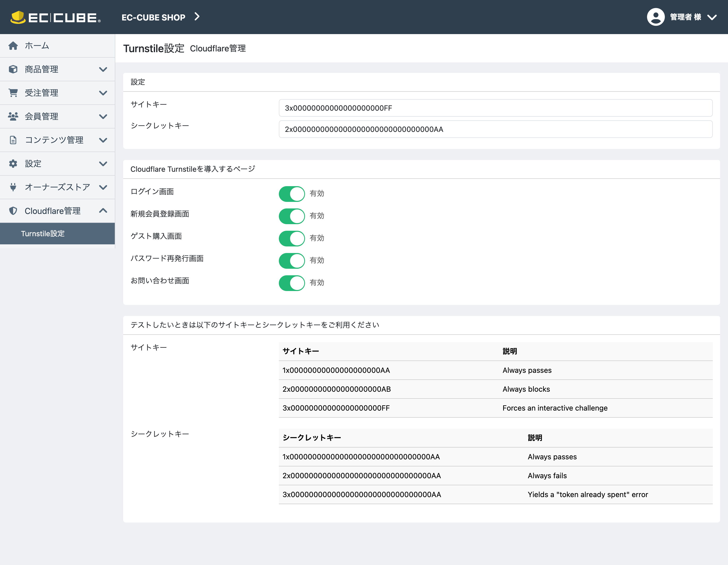Screen dimensions: 728x565
Task: Click the shopping cart icon
Action: pyautogui.click(x=13, y=93)
